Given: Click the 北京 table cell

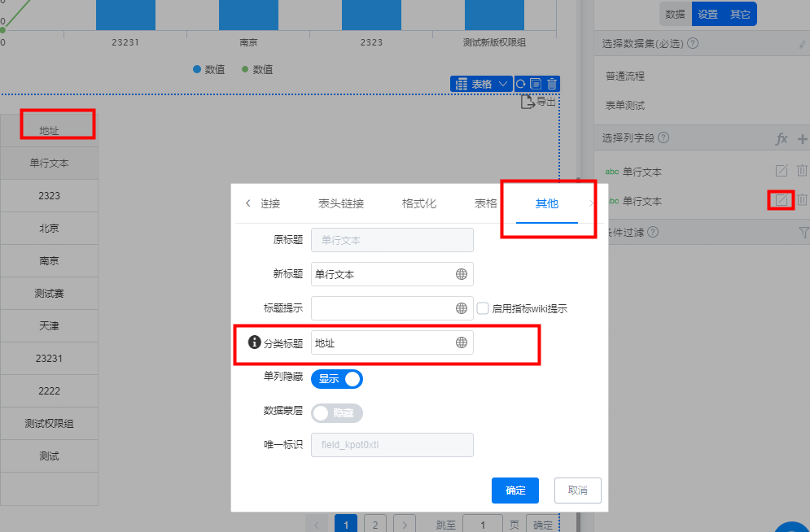Looking at the screenshot, I should 49,228.
